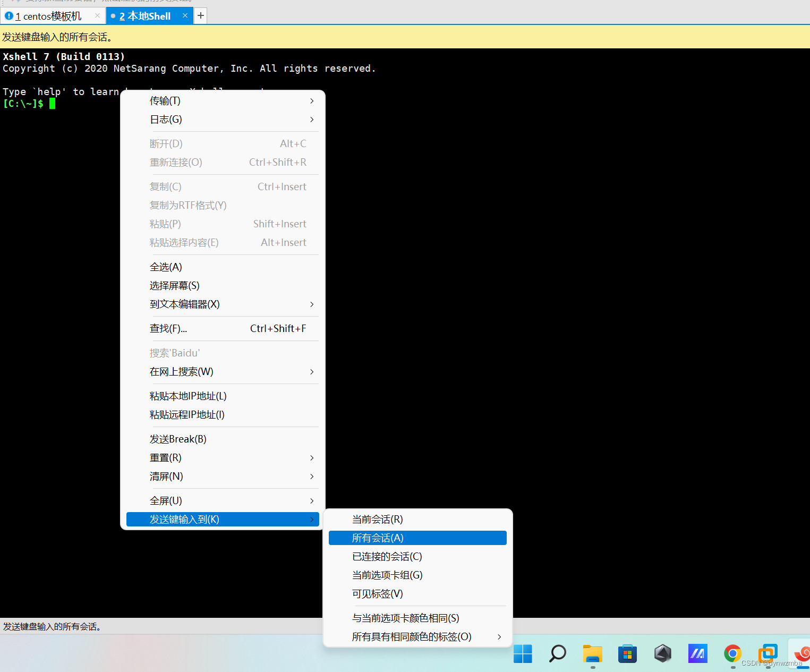The height and width of the screenshot is (672, 810).
Task: Open the Windows Start menu
Action: coord(523,653)
